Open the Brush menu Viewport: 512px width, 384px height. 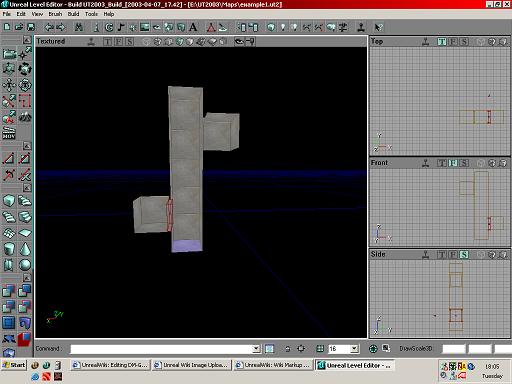tap(55, 14)
